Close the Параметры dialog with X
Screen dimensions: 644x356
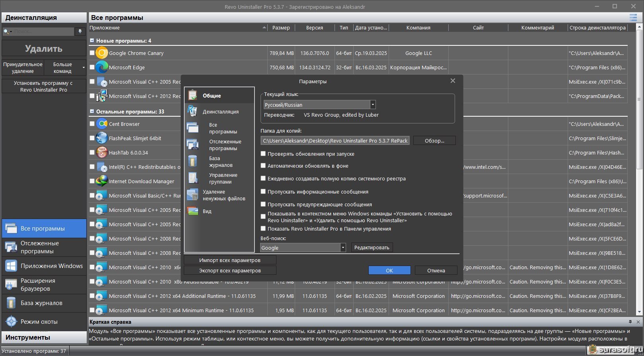tap(453, 81)
